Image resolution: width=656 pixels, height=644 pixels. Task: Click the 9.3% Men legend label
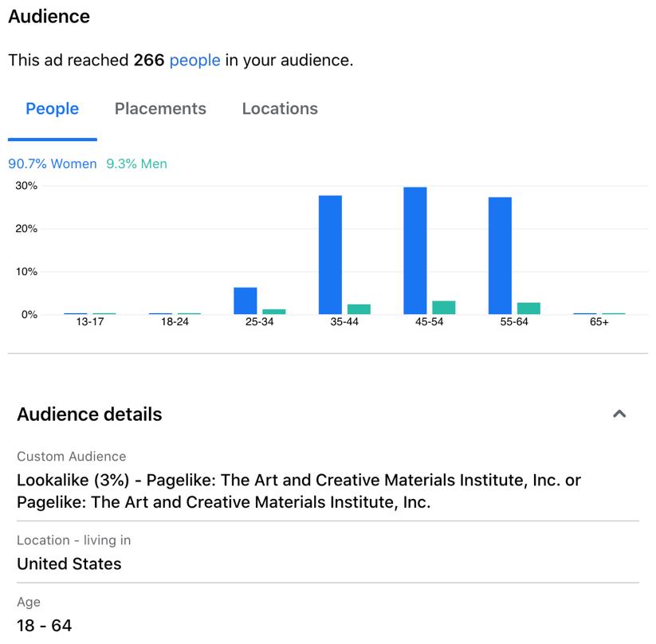pos(136,163)
